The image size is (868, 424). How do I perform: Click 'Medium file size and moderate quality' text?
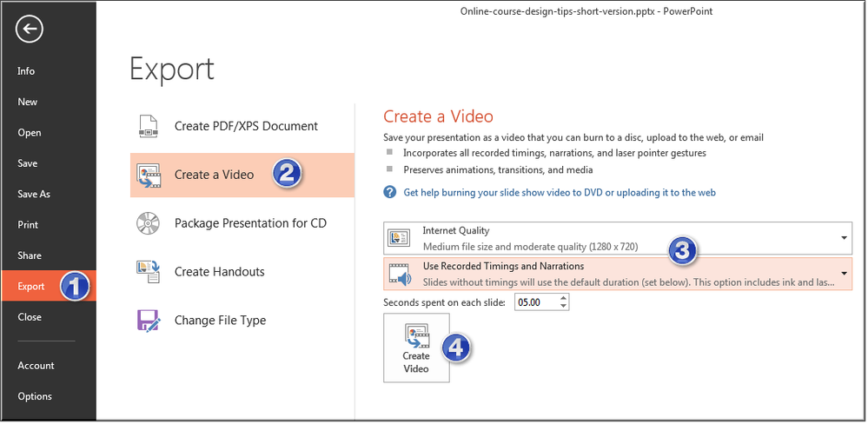tap(530, 247)
